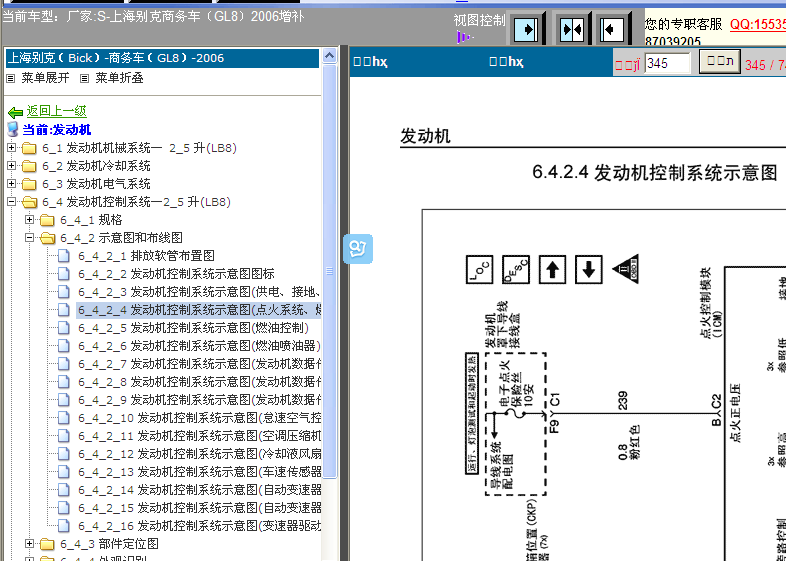Click the expand-right view control button
Viewport: 786px width, 561px height.
[526, 29]
